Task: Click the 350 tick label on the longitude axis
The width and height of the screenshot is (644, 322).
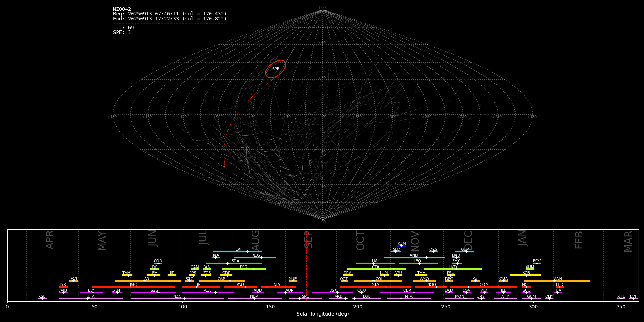Action: (x=621, y=307)
